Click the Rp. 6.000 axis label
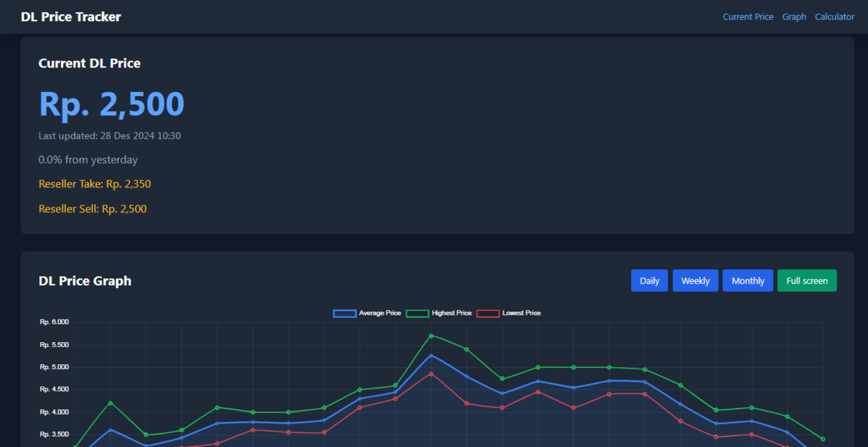The image size is (868, 447). point(54,322)
